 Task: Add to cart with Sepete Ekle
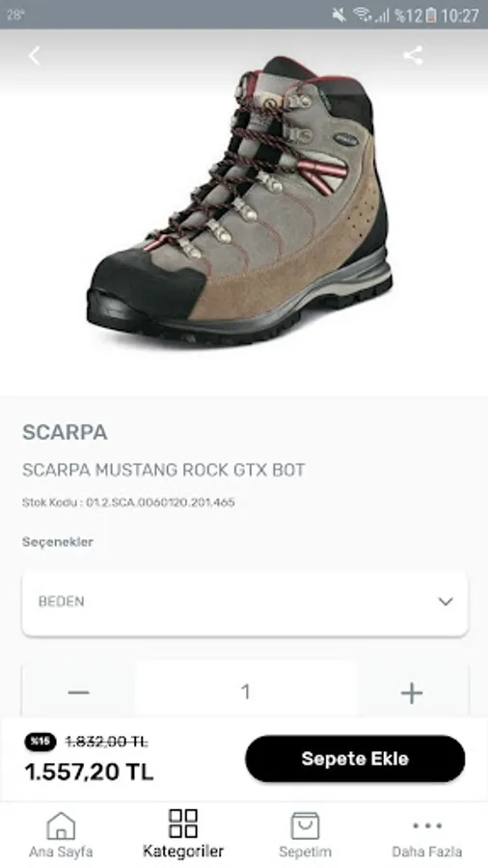pyautogui.click(x=355, y=758)
